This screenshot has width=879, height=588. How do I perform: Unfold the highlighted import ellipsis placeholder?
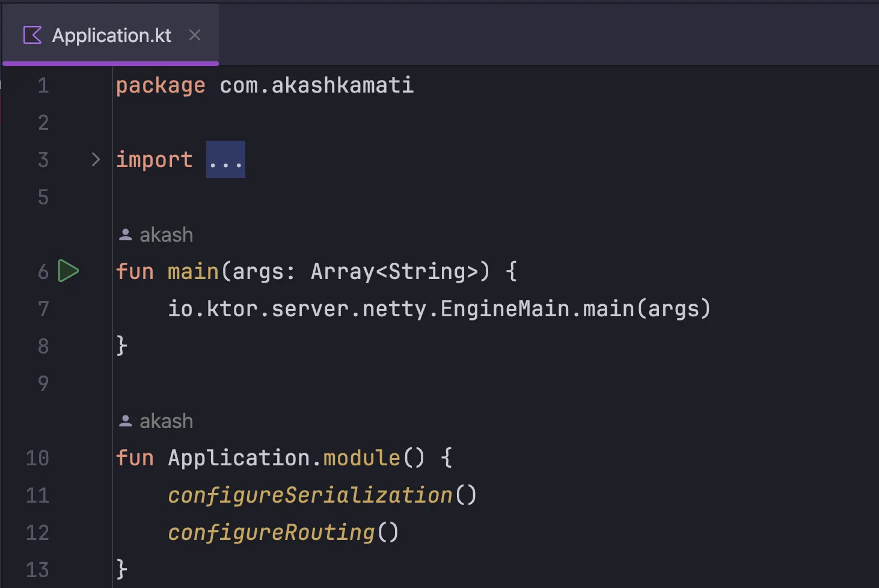225,159
